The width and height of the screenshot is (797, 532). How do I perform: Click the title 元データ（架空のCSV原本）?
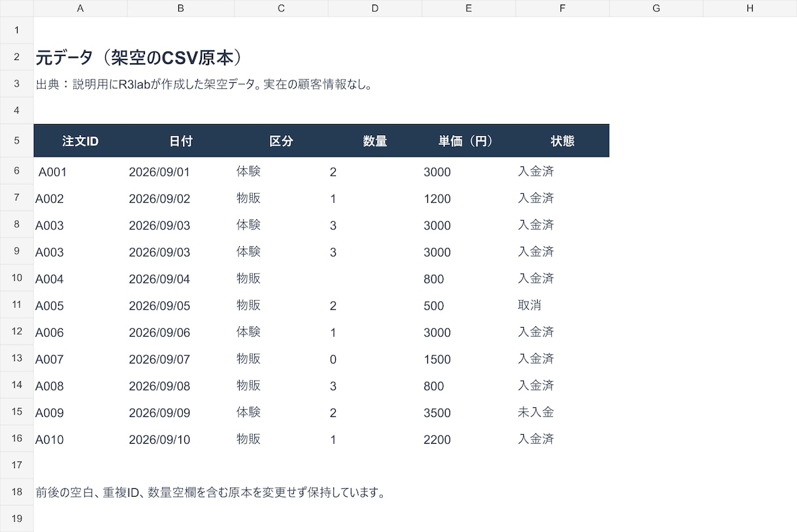(140, 57)
